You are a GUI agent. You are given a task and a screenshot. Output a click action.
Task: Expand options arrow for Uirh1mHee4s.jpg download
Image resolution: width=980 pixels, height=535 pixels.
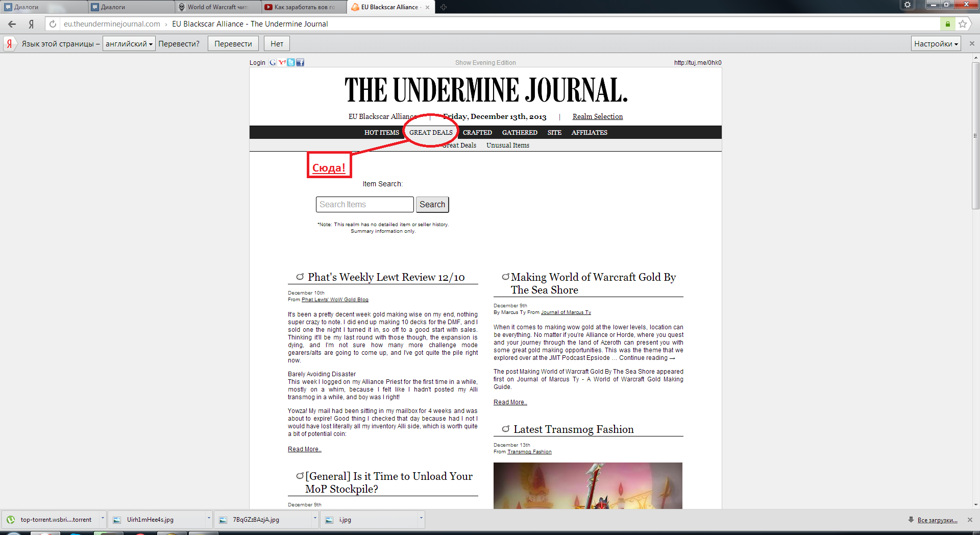[x=208, y=519]
